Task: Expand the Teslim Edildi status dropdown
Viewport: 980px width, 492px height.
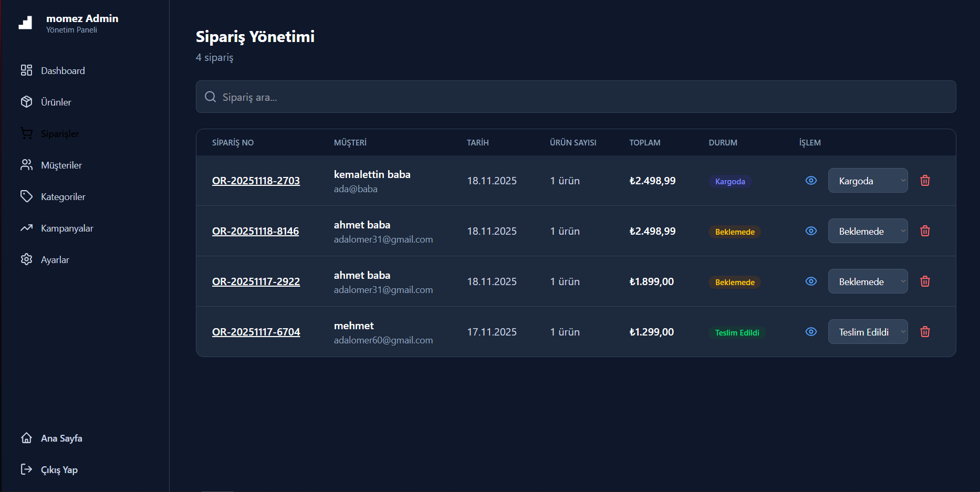Action: coord(868,332)
